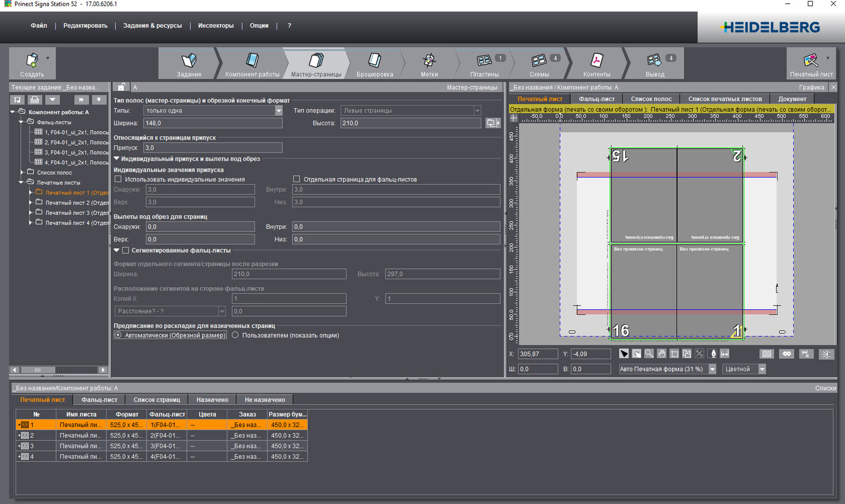Select the measure distance tool
This screenshot has width=845, height=504.
724,354
